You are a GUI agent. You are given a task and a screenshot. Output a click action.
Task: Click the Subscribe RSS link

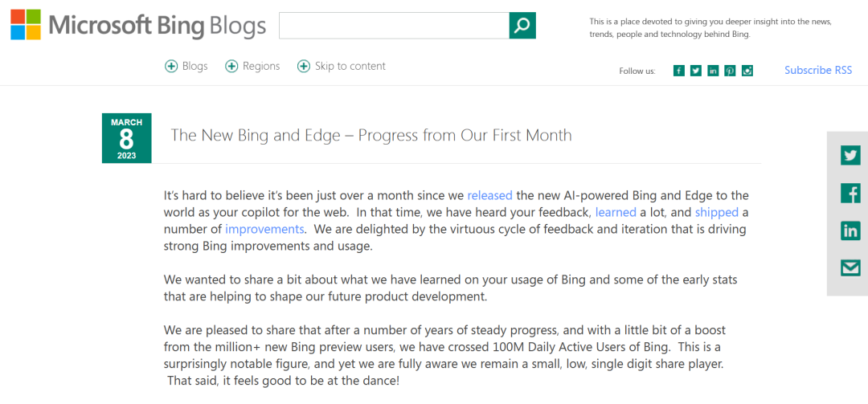point(818,71)
